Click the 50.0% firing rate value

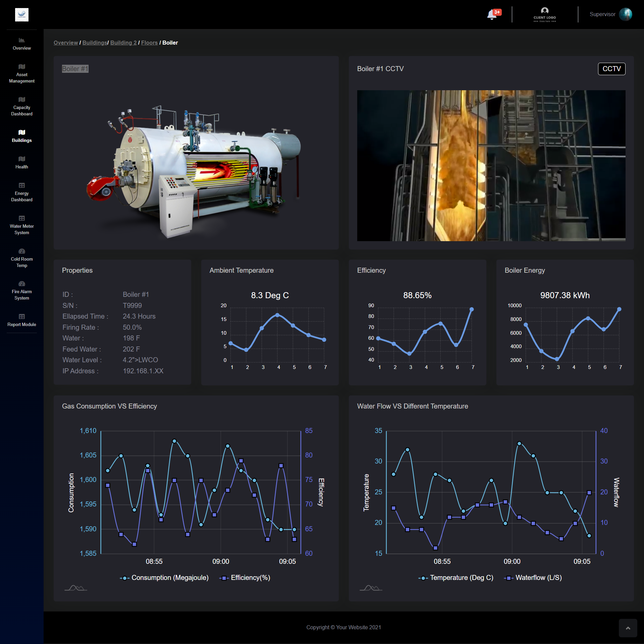[132, 327]
